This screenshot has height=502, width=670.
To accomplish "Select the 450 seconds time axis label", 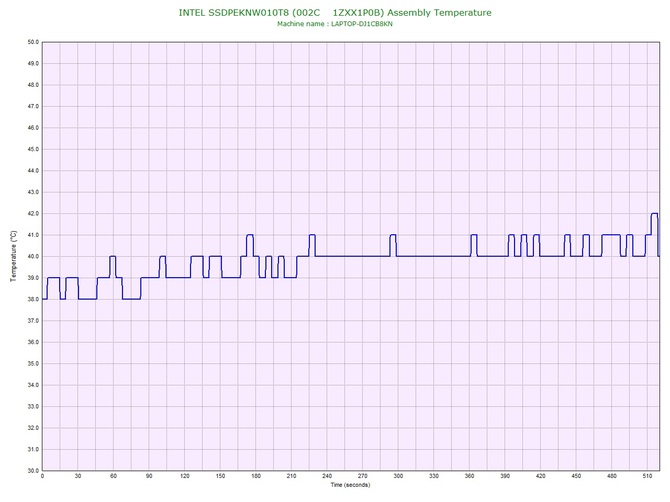I will [x=576, y=476].
